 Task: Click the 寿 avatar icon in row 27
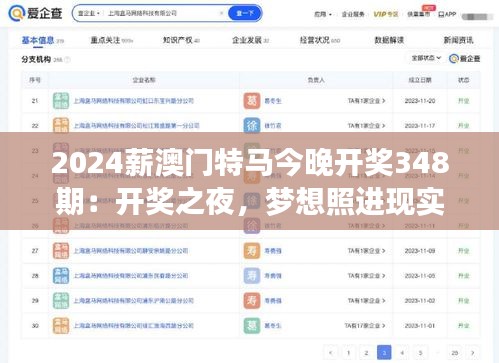tap(252, 251)
